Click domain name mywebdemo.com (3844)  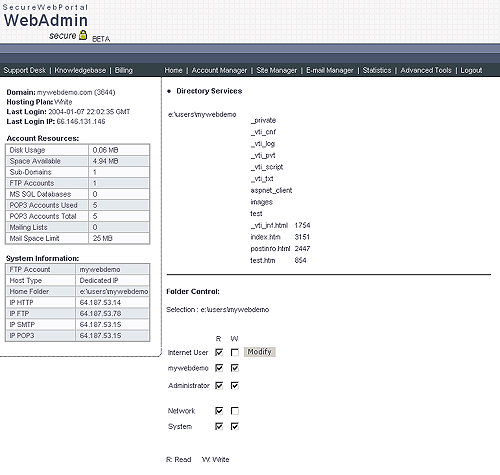click(x=76, y=92)
